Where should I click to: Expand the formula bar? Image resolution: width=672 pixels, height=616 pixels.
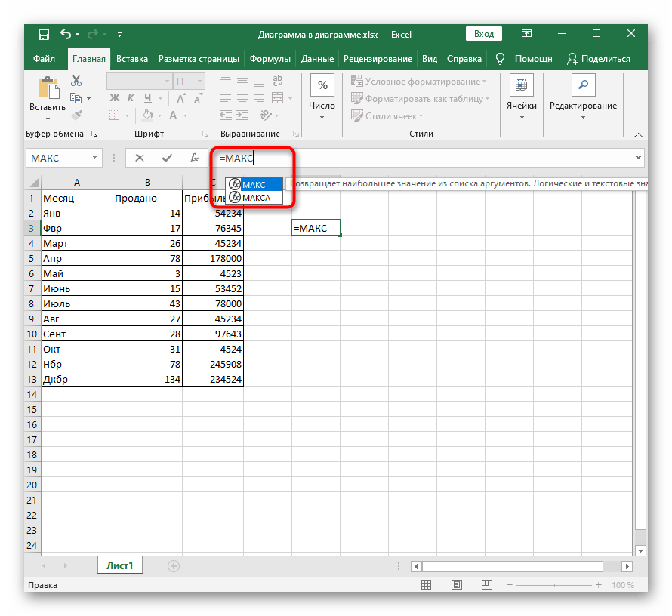(639, 158)
